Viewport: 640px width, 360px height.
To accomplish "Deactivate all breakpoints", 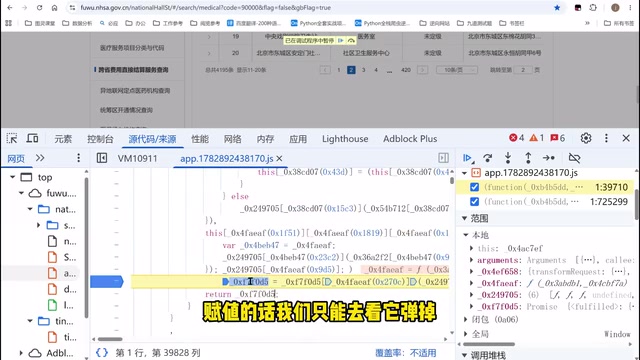I will point(574,158).
